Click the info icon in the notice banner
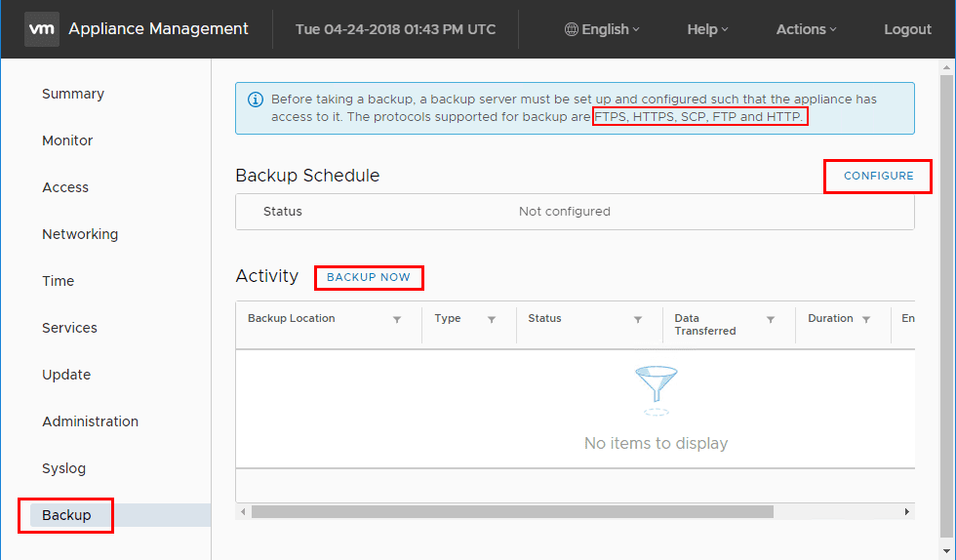The height and width of the screenshot is (560, 956). click(x=256, y=100)
